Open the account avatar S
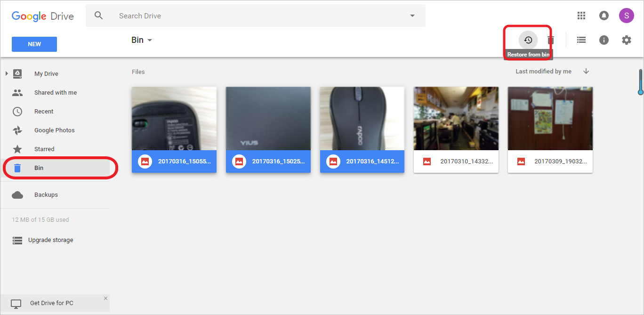The image size is (644, 315). [627, 16]
